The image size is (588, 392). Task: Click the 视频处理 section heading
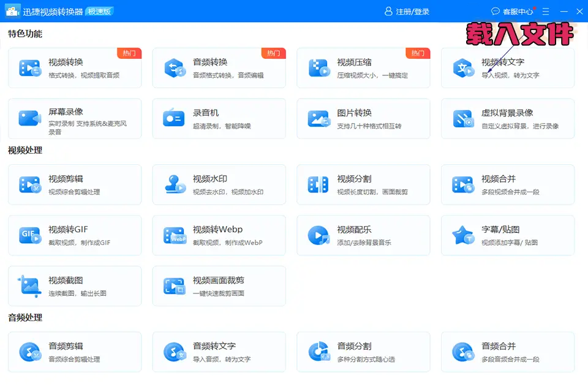pos(25,151)
